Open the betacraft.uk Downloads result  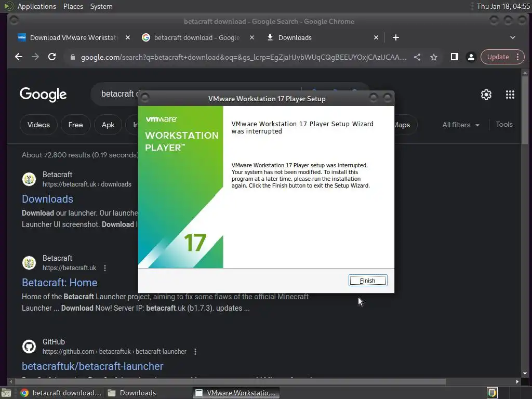click(47, 199)
